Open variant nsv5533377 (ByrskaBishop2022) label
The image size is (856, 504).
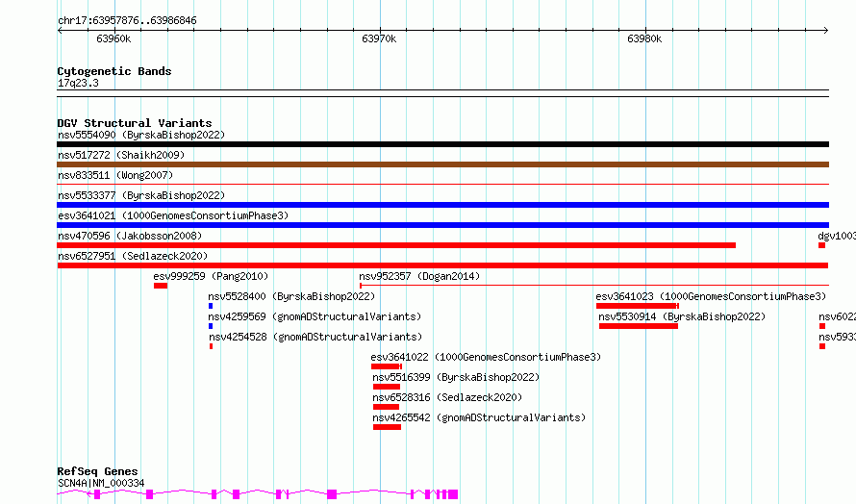click(x=141, y=195)
